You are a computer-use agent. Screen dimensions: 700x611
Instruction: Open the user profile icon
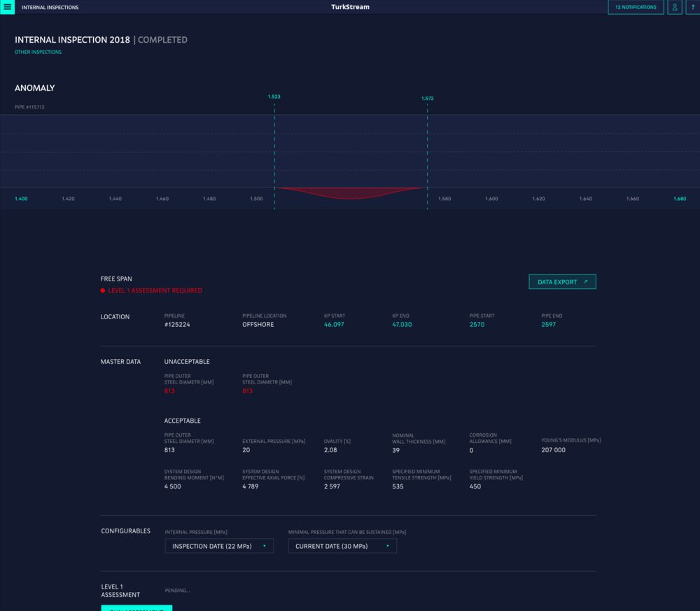click(674, 7)
